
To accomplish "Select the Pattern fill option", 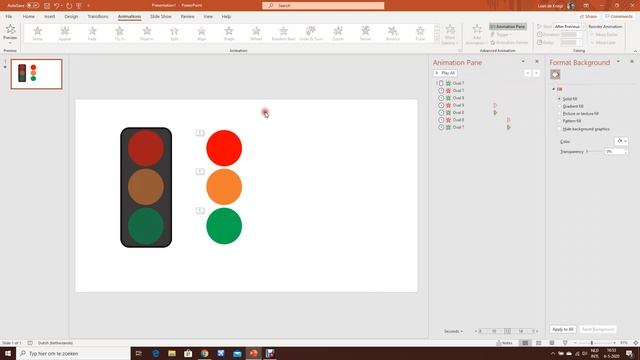I will pyautogui.click(x=569, y=121).
